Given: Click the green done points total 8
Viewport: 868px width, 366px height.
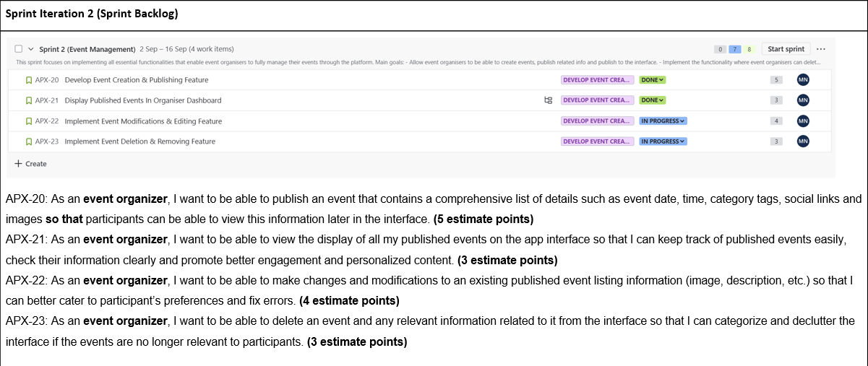Looking at the screenshot, I should coord(749,49).
